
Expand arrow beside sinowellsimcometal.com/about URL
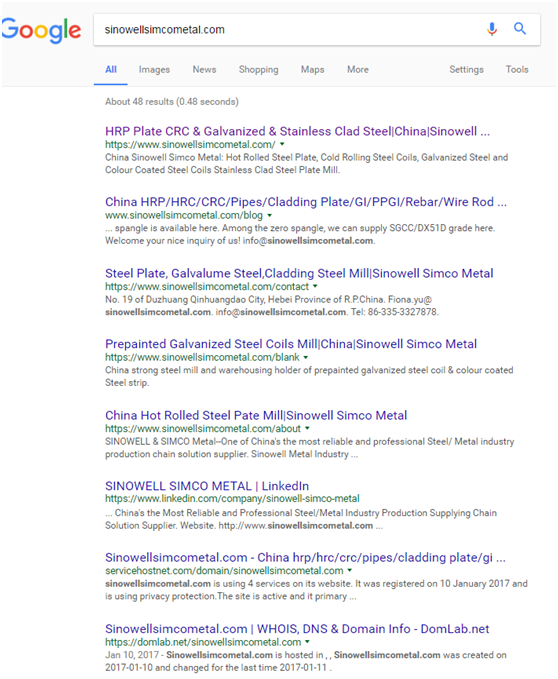click(307, 428)
